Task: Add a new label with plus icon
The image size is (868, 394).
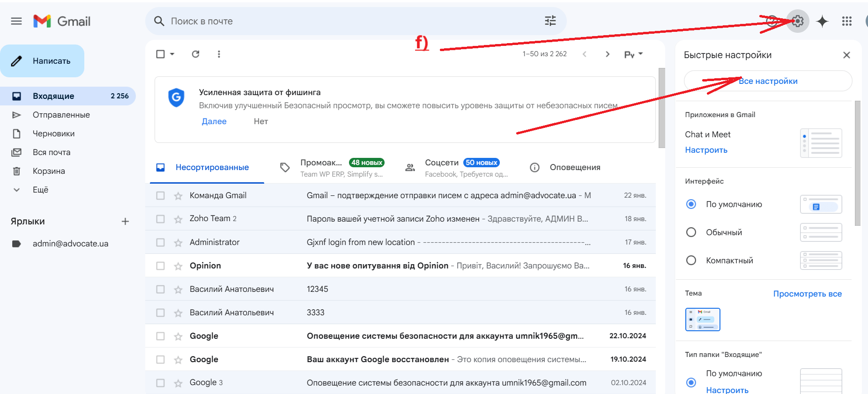Action: [x=125, y=221]
